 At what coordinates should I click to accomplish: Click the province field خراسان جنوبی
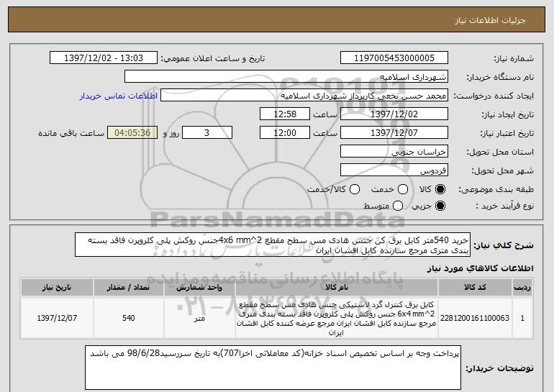click(x=394, y=152)
